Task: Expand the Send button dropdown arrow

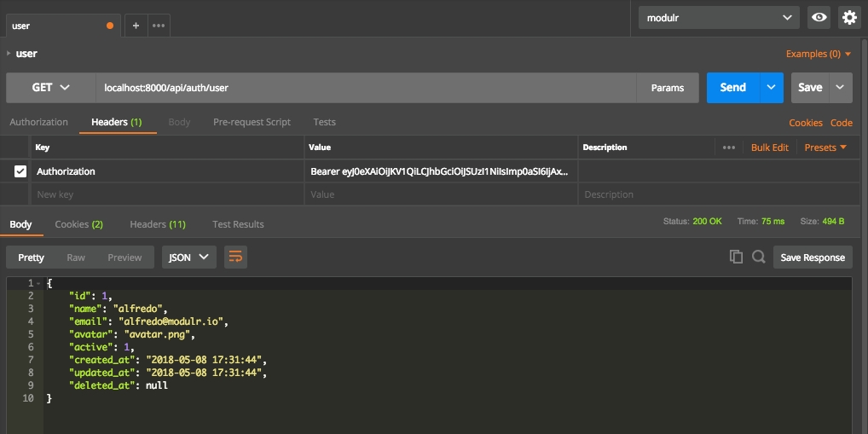Action: click(x=772, y=87)
